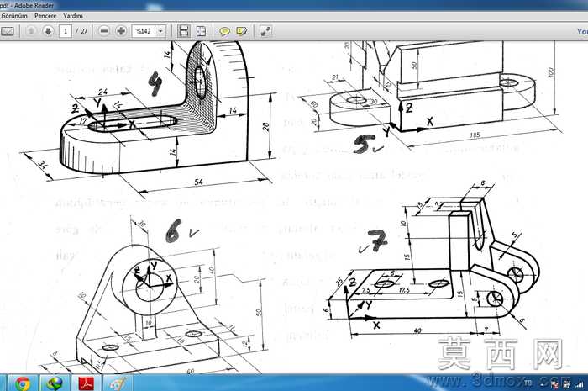Click the '/ 27' total page count text
This screenshot has width=588, height=391.
coord(81,31)
